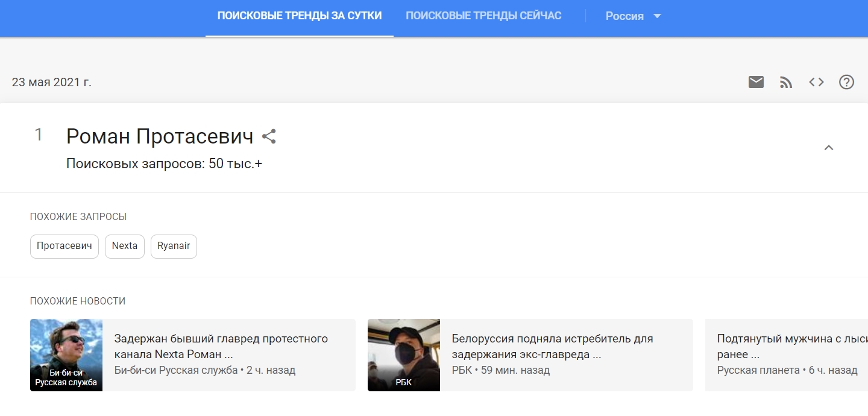Screen dimensions: 868x416
Task: Click the РБК • 59 мин. назад source line
Action: click(501, 370)
